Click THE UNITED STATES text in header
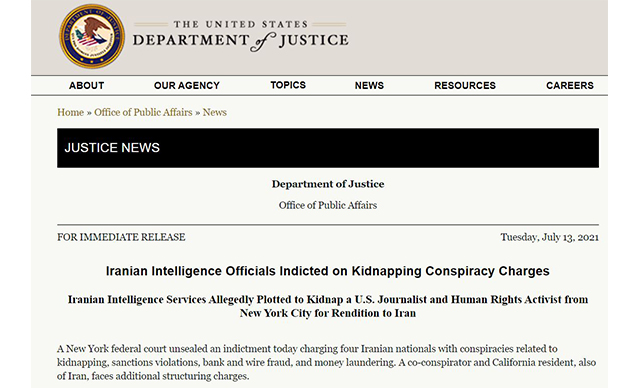Screen dimensions: 640x388 (241, 24)
